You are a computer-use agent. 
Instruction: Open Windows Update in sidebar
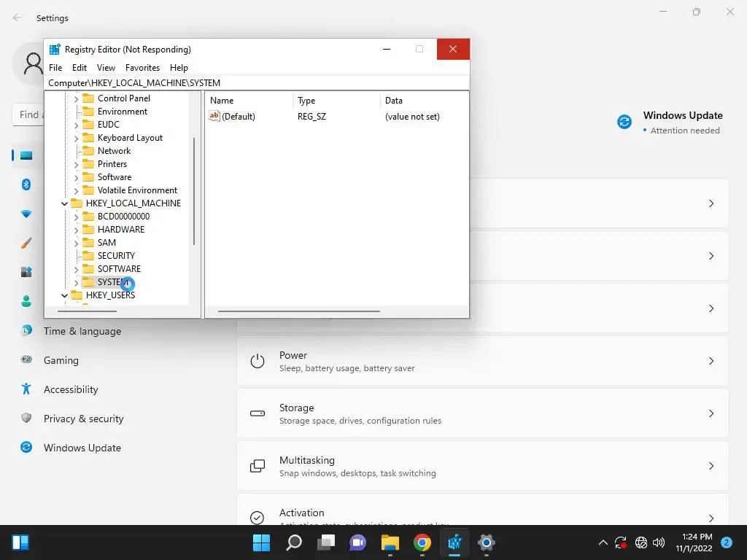[82, 448]
